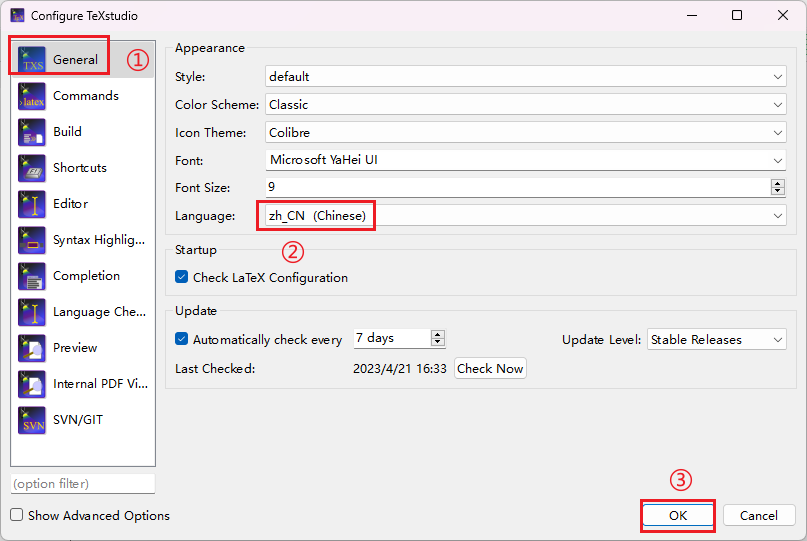
Task: Enable Show Advanced Options checkbox
Action: click(16, 515)
